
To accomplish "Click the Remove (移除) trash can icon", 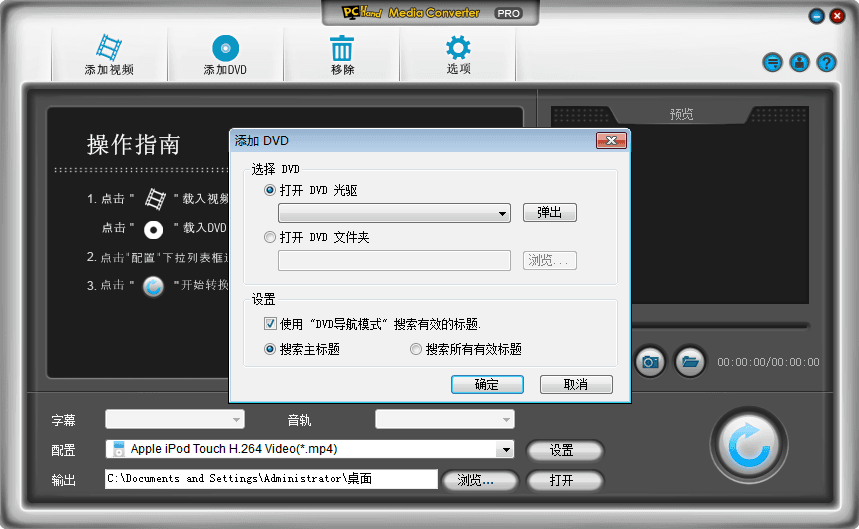I will (x=342, y=48).
